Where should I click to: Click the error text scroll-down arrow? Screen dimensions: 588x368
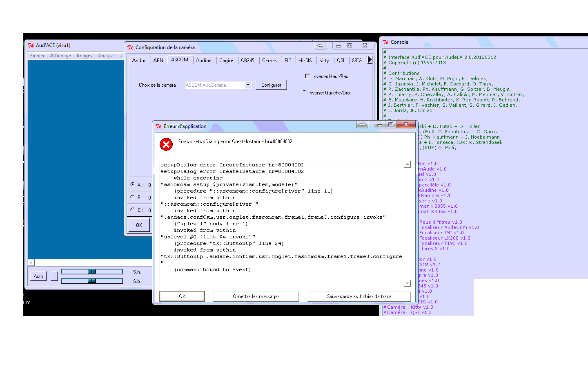(x=407, y=283)
